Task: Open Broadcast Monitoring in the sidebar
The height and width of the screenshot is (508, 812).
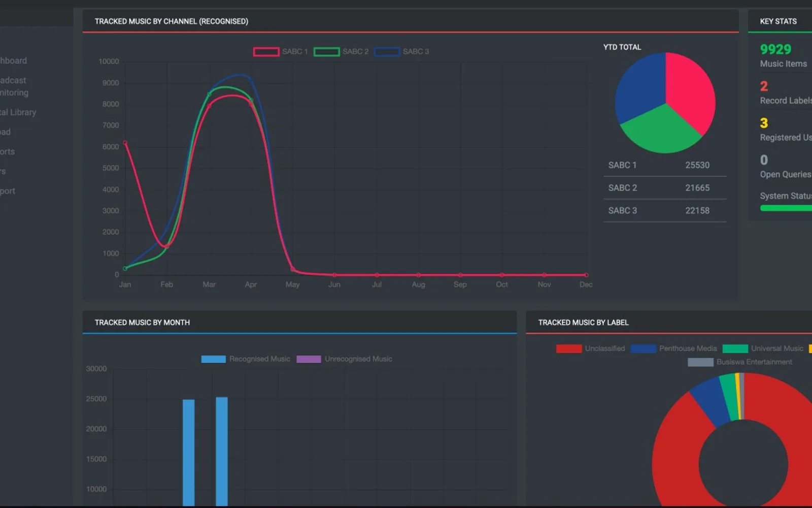Action: (14, 86)
